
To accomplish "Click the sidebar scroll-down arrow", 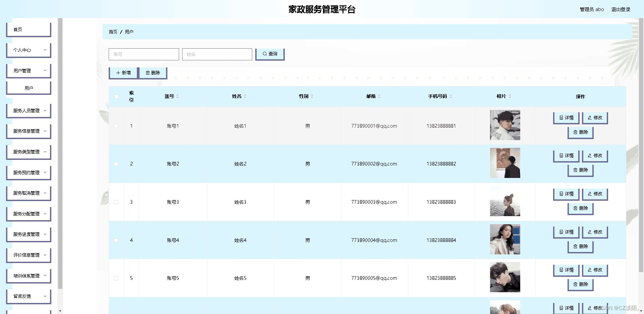I will tap(60, 311).
